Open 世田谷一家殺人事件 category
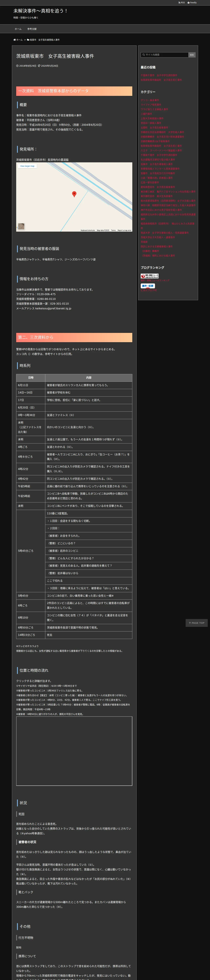 [151, 123]
